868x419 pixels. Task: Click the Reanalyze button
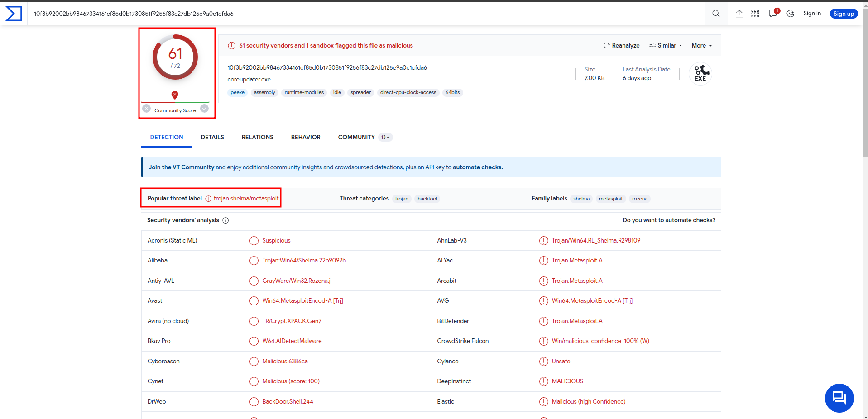coord(621,45)
